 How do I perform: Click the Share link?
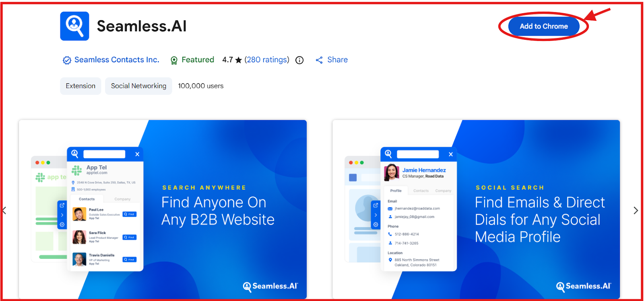click(x=337, y=60)
